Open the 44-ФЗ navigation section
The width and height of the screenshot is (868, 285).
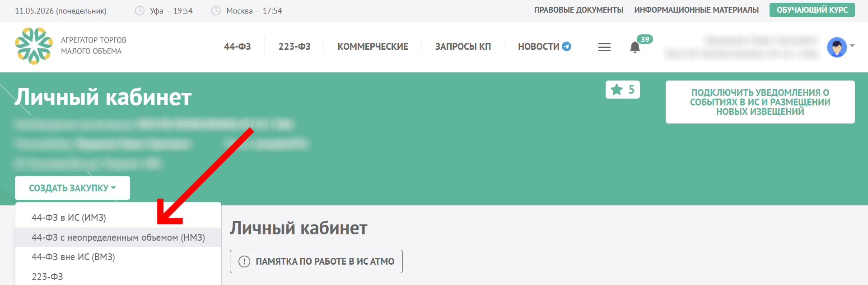point(238,47)
